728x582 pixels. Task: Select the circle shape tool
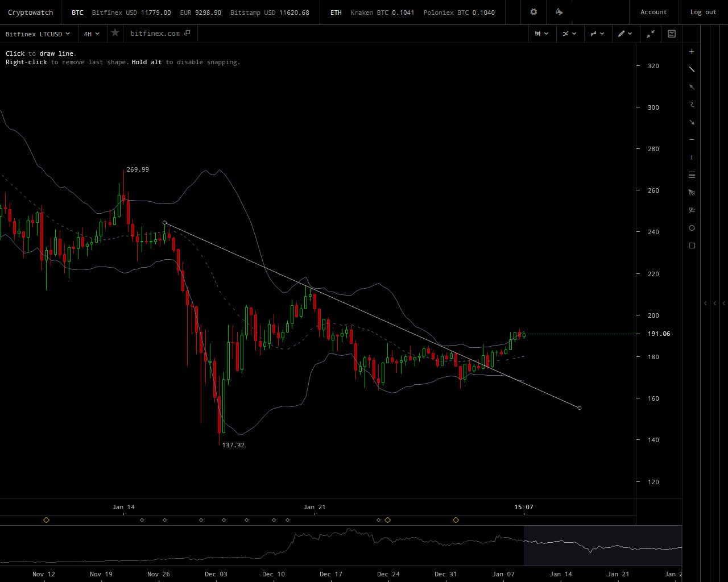click(x=692, y=228)
